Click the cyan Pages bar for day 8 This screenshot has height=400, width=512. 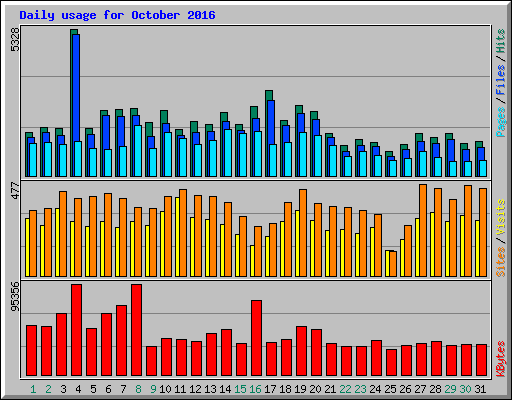(138, 151)
